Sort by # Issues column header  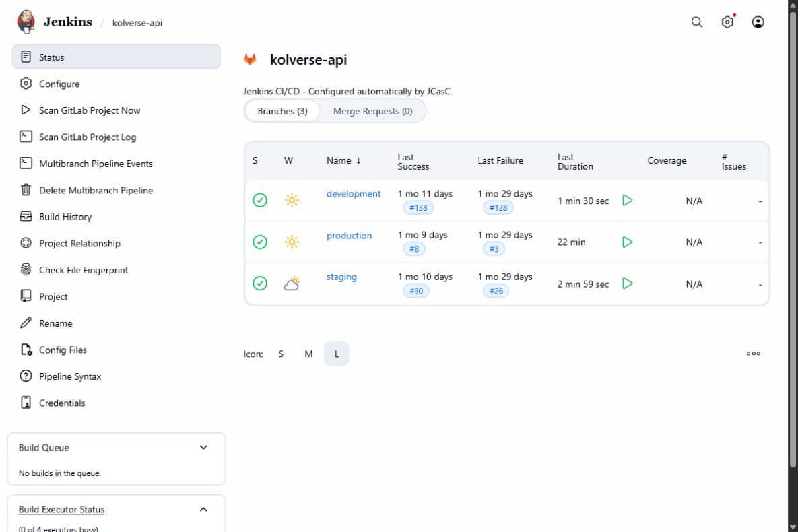(734, 162)
